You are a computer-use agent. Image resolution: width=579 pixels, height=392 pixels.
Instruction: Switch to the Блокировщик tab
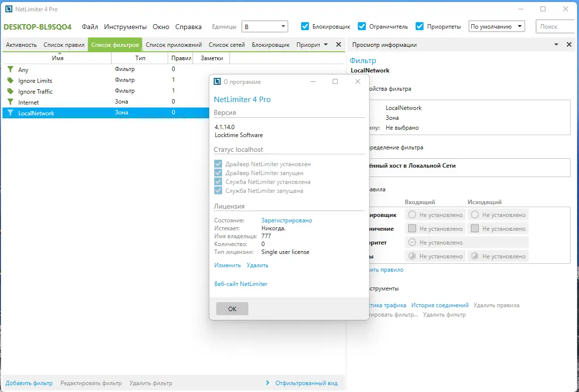pyautogui.click(x=270, y=44)
